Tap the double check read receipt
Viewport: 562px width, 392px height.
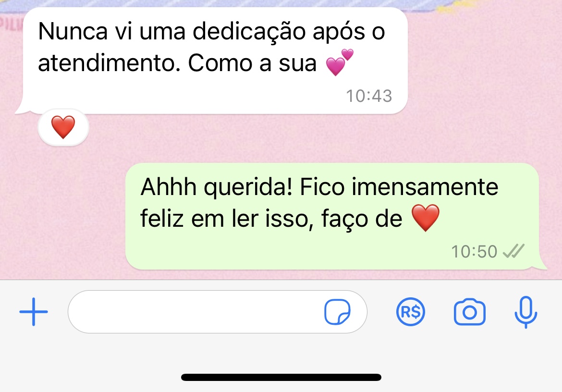(513, 251)
